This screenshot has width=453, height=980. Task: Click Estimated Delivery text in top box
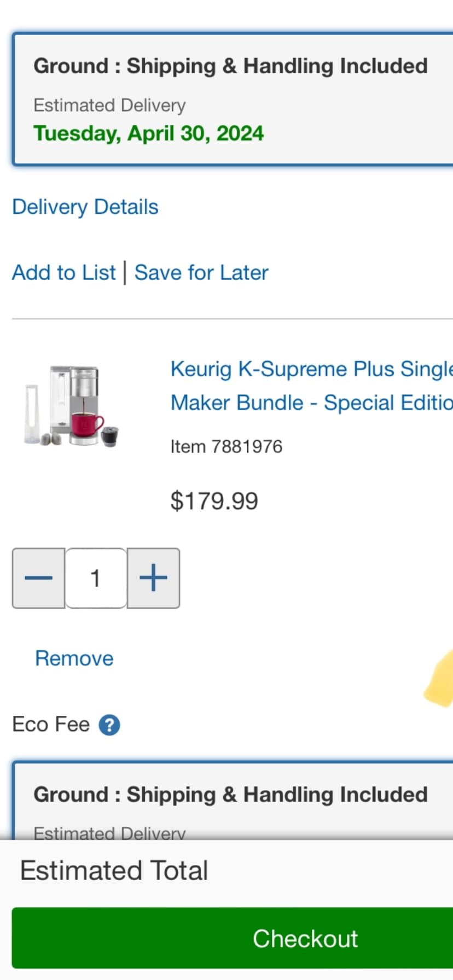click(x=110, y=105)
